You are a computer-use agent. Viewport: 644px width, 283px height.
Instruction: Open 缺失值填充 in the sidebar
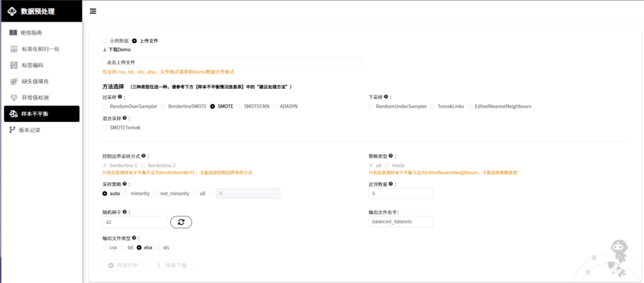(x=35, y=81)
